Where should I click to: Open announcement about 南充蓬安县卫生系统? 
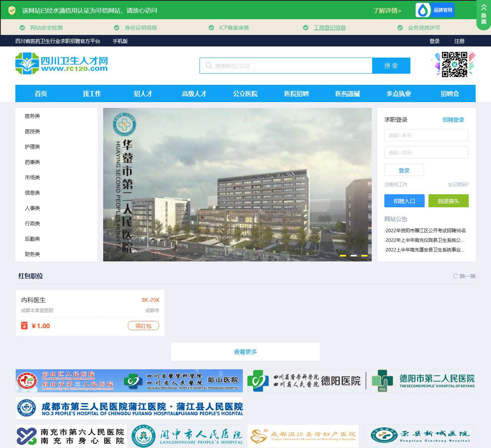click(x=424, y=250)
